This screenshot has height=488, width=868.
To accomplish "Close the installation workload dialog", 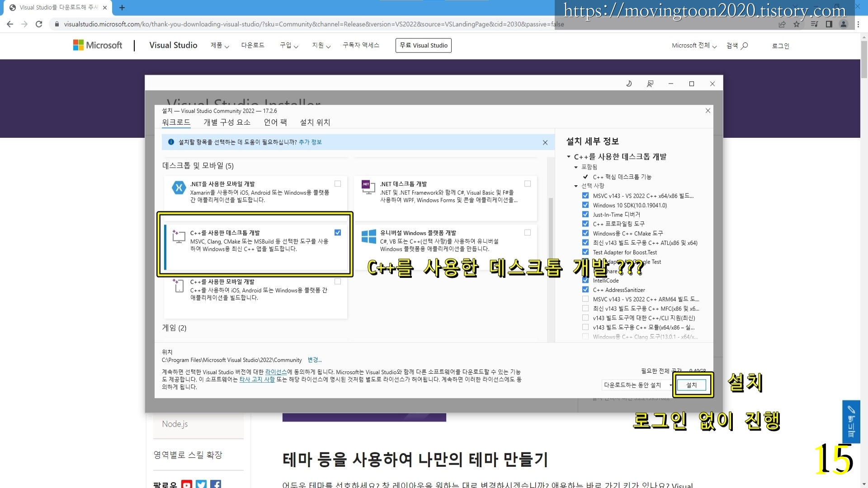I will pyautogui.click(x=708, y=111).
